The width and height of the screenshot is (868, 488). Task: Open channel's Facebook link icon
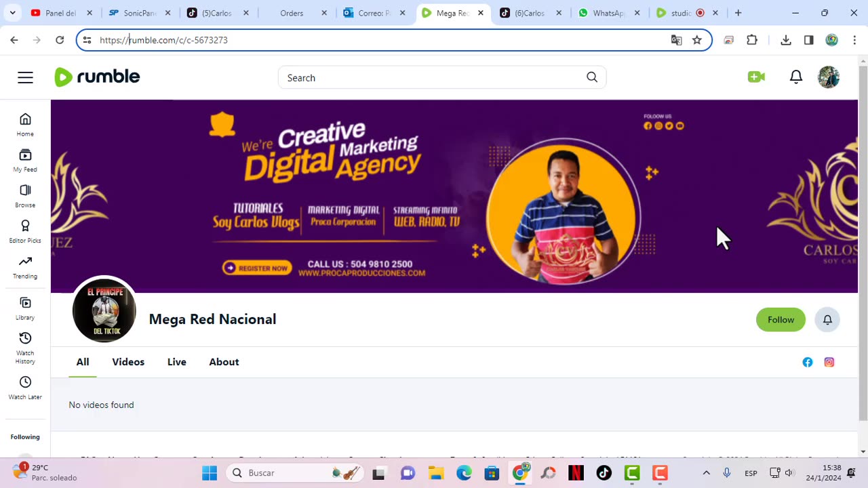(808, 362)
